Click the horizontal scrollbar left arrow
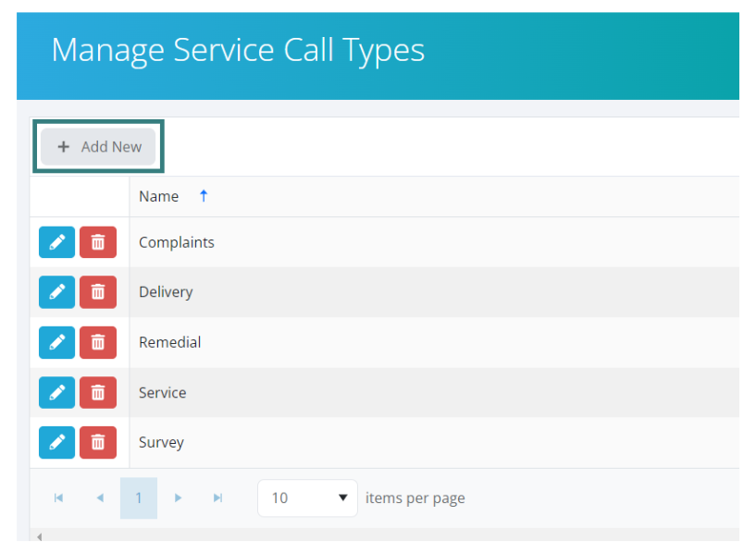756x553 pixels. coord(40,536)
